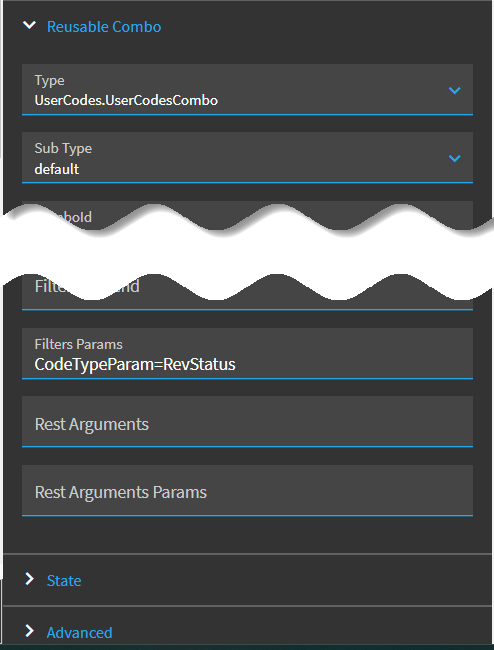Viewport: 494px width, 650px height.
Task: Focus the Rest Arguments Params input field
Action: [247, 490]
